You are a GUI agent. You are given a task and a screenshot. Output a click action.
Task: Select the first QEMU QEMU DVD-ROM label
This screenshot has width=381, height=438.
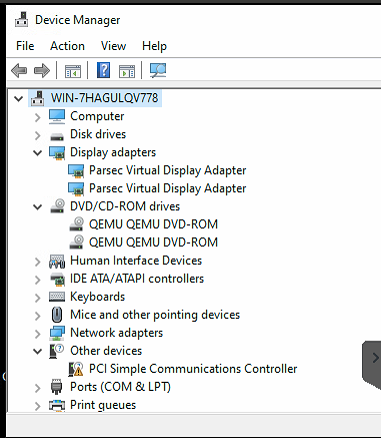point(153,224)
